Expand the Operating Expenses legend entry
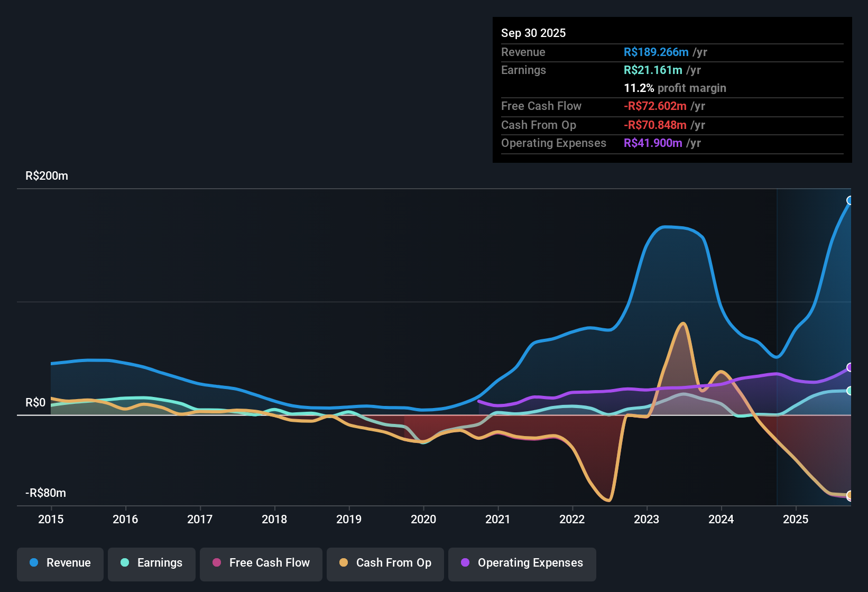868x592 pixels. point(522,563)
